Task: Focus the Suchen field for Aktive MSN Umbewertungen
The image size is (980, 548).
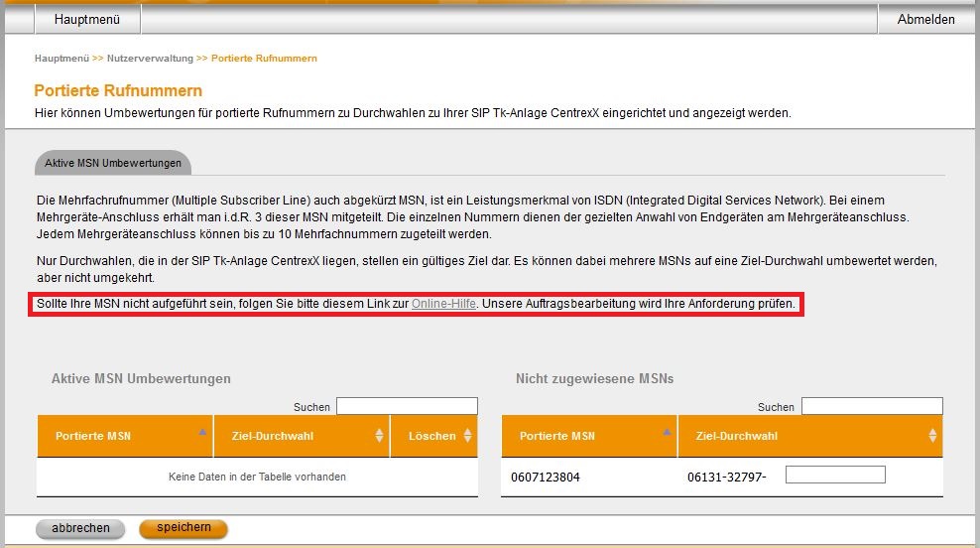Action: click(407, 406)
